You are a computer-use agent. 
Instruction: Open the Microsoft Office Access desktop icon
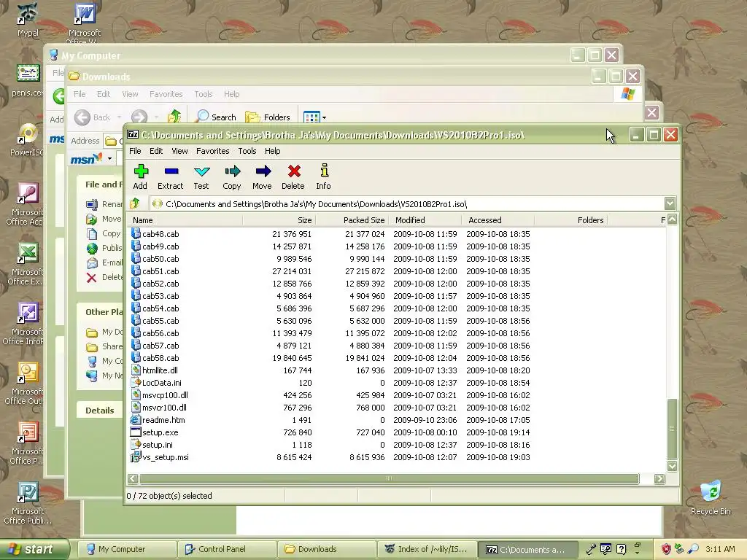27,194
